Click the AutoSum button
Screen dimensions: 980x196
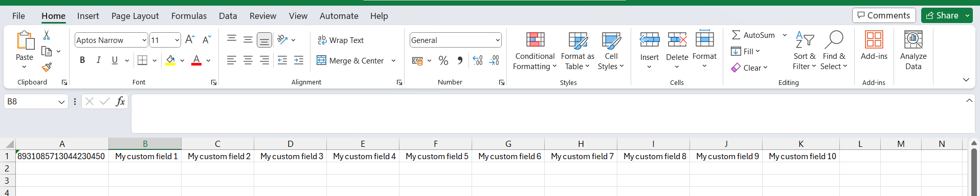753,35
